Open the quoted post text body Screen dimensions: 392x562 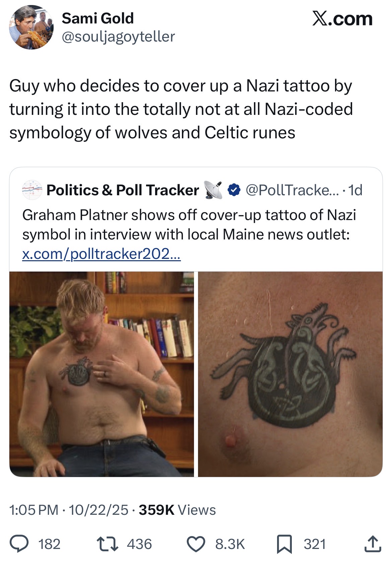click(189, 225)
